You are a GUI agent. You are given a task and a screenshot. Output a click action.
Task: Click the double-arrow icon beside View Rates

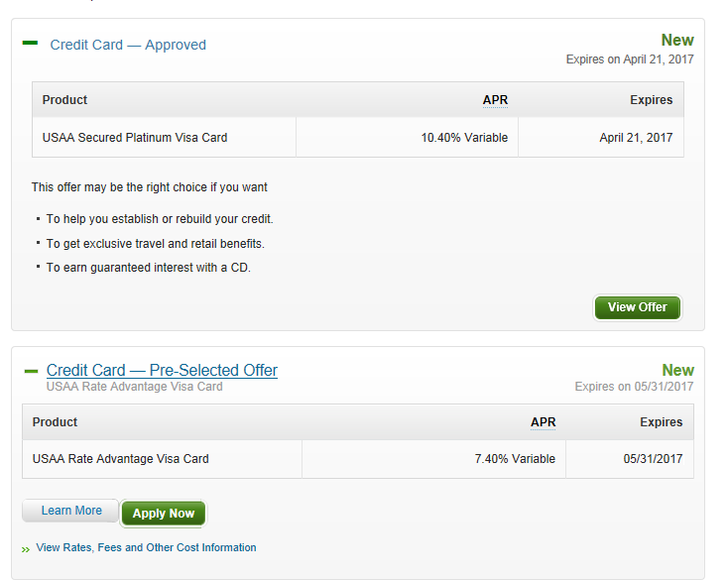pos(26,549)
